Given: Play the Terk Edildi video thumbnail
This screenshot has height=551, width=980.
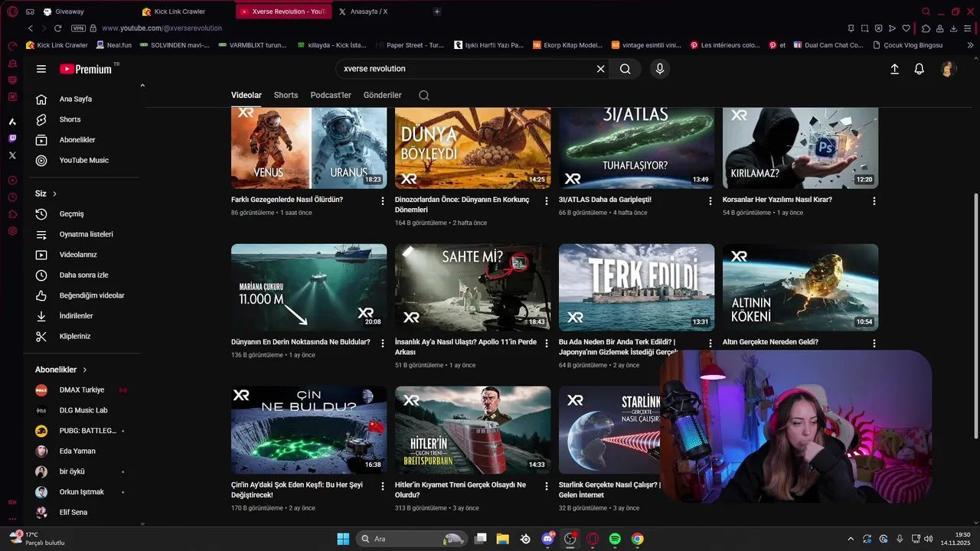Looking at the screenshot, I should pos(636,287).
